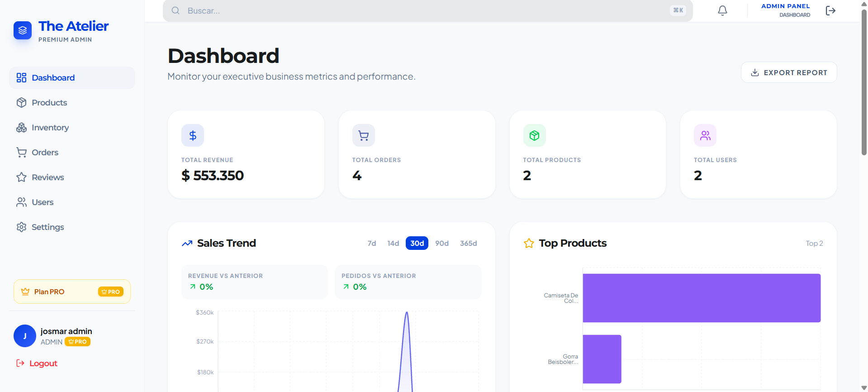Image resolution: width=868 pixels, height=392 pixels.
Task: Click the Sales Trend chart icon
Action: [187, 244]
